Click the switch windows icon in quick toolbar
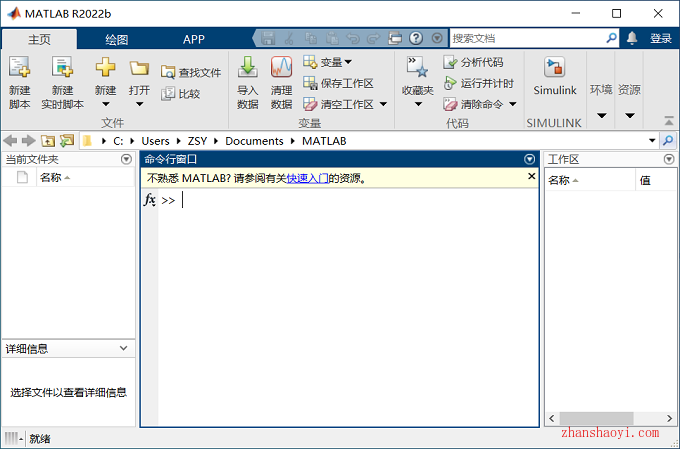This screenshot has height=449, width=680. [395, 38]
